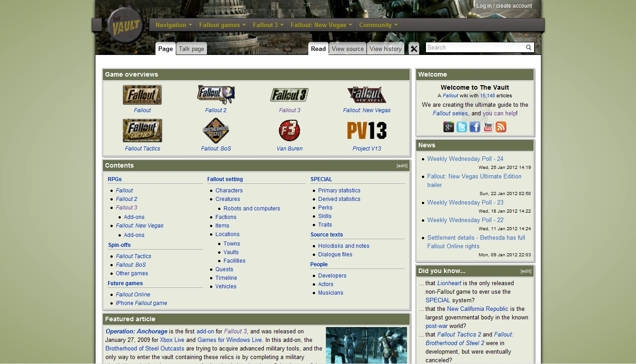Open the iPhone Fallout game link
This screenshot has height=364, width=636.
142,303
